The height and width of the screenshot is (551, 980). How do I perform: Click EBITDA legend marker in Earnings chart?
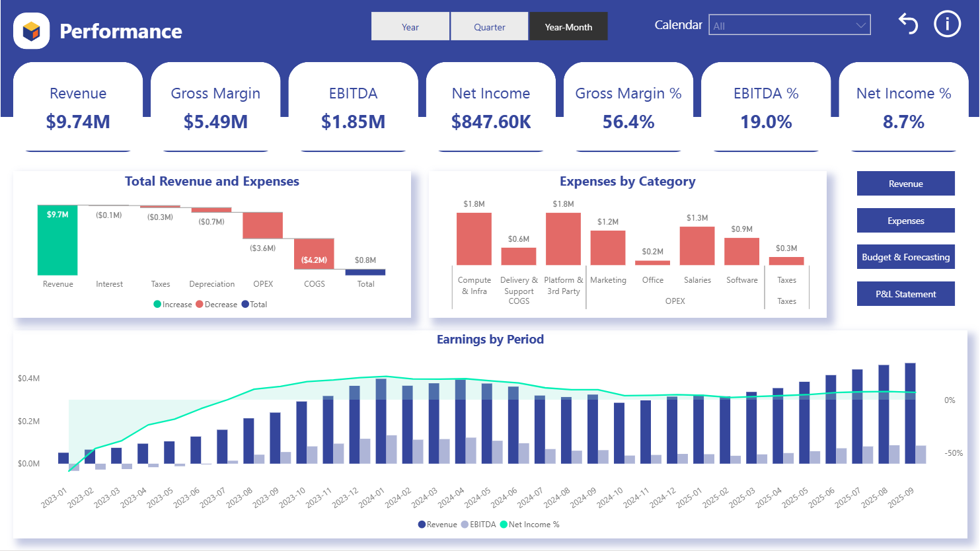(x=465, y=525)
